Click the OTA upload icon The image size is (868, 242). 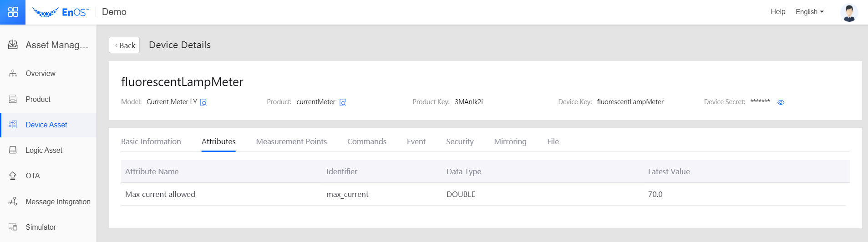tap(13, 176)
